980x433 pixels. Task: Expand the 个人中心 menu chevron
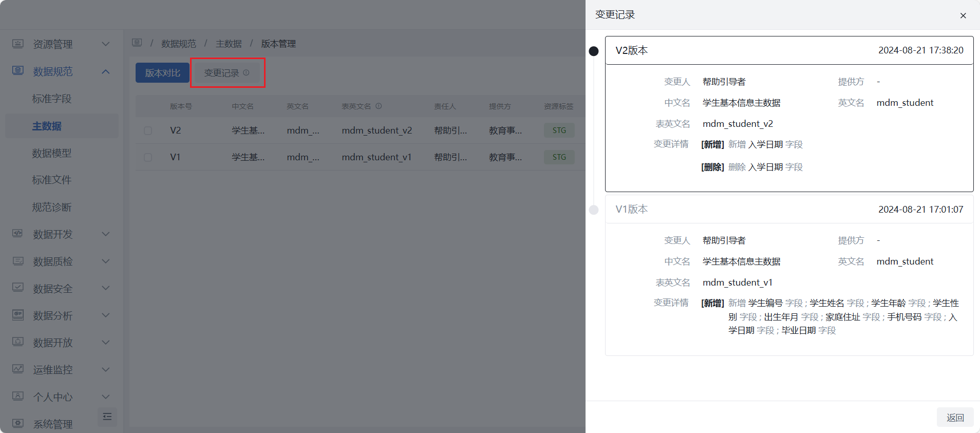[x=106, y=397]
